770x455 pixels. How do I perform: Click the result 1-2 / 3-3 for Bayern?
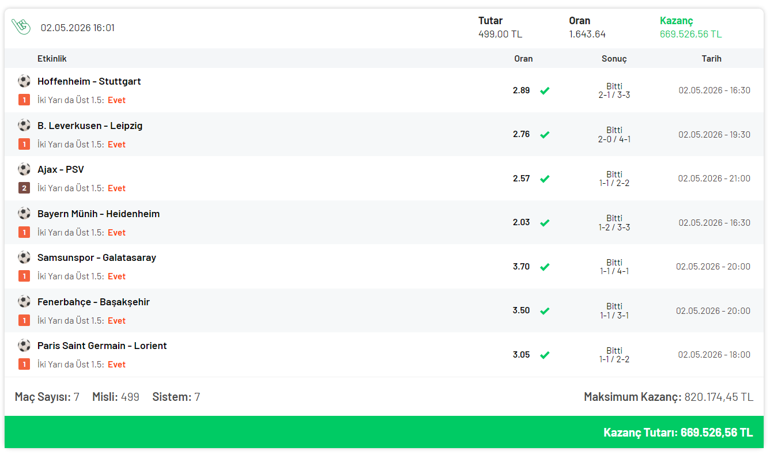(614, 227)
